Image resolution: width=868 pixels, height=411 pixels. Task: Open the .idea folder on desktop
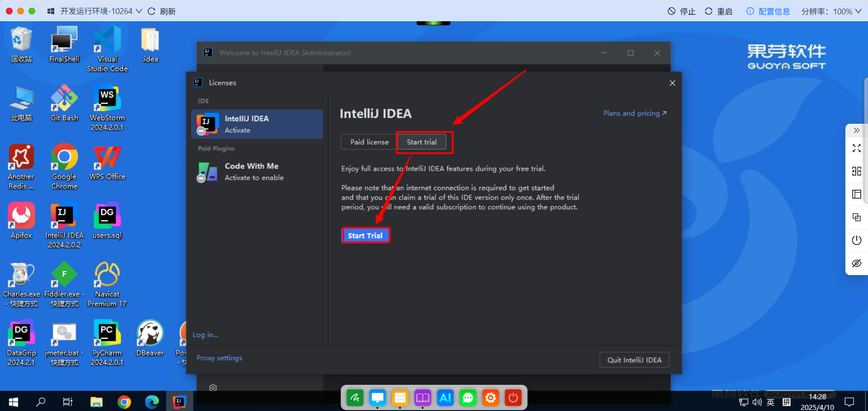point(150,44)
